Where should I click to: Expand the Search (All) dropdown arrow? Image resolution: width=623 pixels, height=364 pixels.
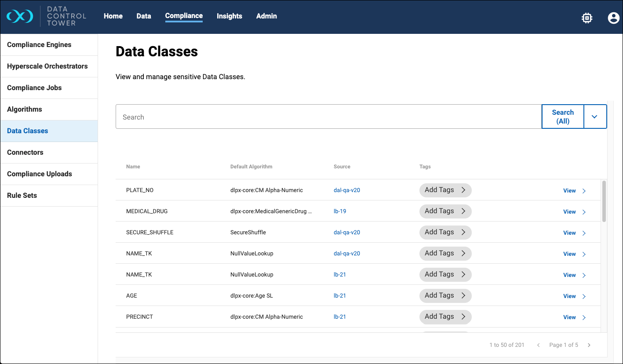[595, 117]
